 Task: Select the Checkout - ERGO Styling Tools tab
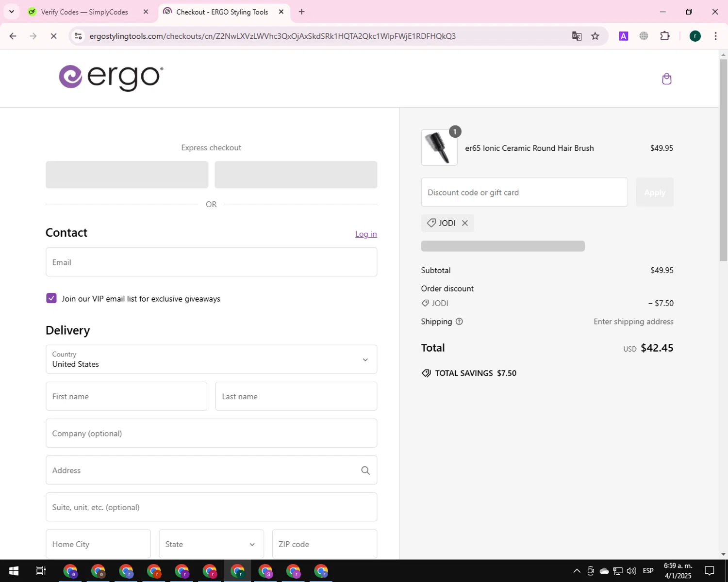(222, 12)
